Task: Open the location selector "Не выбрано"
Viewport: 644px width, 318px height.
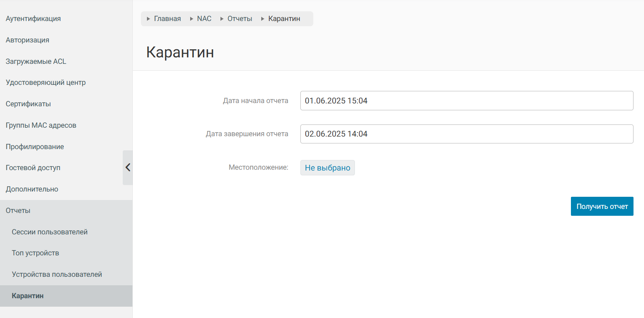Action: coord(327,168)
